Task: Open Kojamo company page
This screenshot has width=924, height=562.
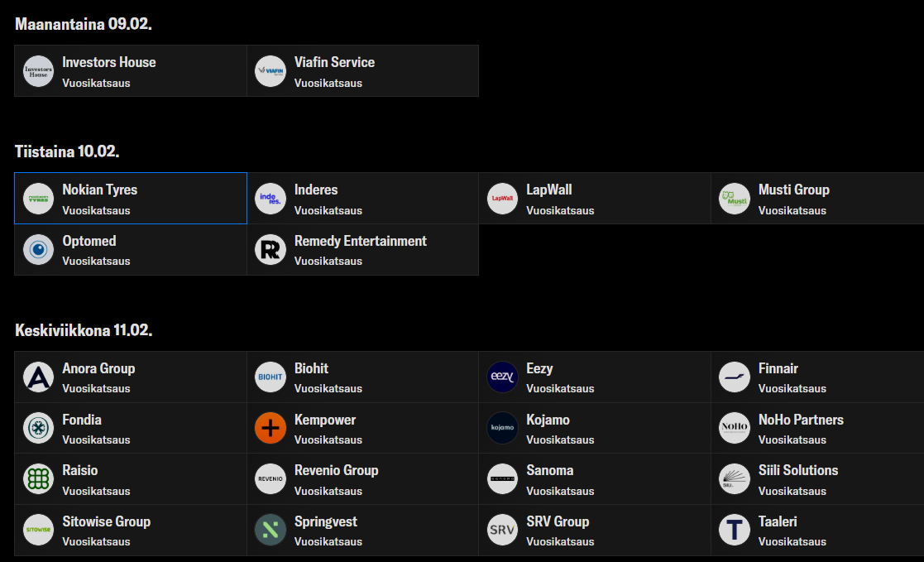Action: (x=548, y=420)
